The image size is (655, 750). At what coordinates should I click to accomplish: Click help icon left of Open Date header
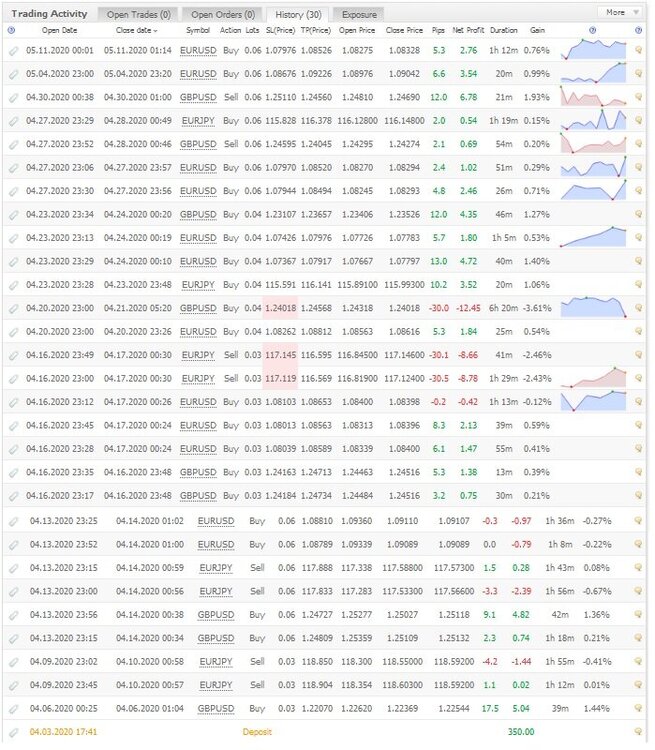(11, 30)
